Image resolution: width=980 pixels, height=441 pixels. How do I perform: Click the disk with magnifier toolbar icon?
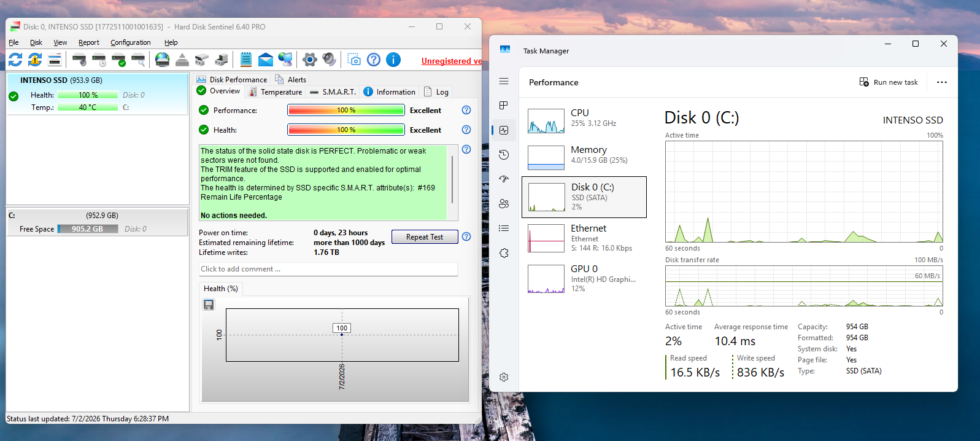[x=138, y=60]
